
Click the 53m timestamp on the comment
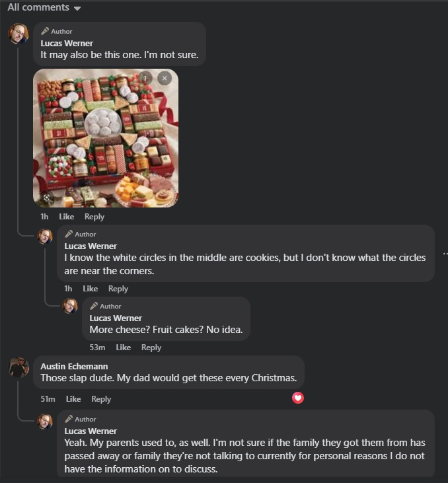tap(97, 348)
